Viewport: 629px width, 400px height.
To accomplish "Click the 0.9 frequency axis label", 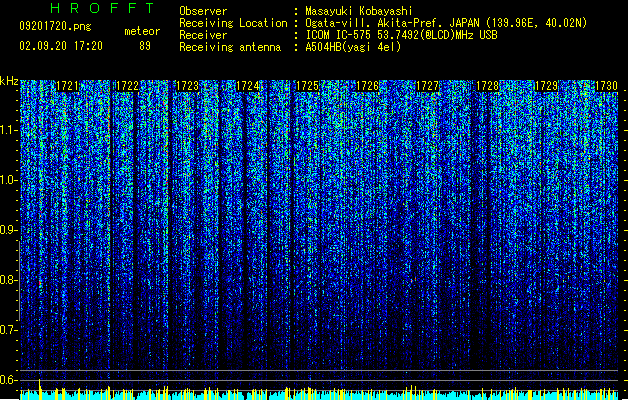I will (x=9, y=230).
